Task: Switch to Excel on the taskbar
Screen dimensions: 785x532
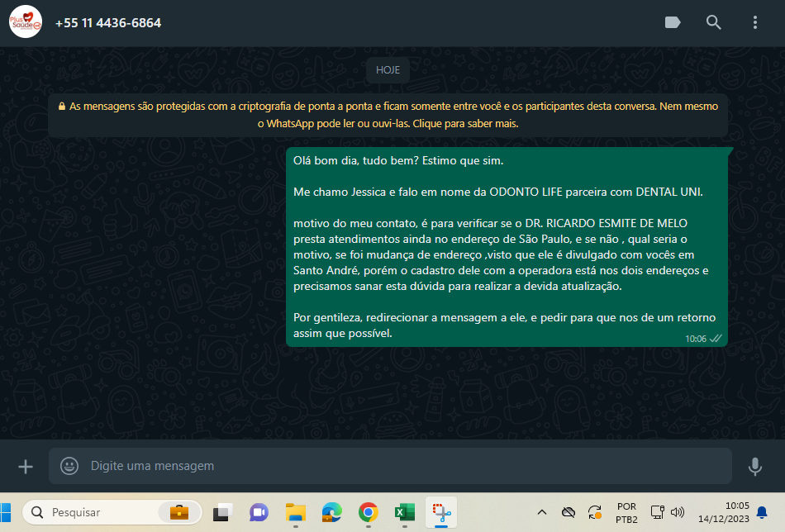Action: click(x=404, y=512)
